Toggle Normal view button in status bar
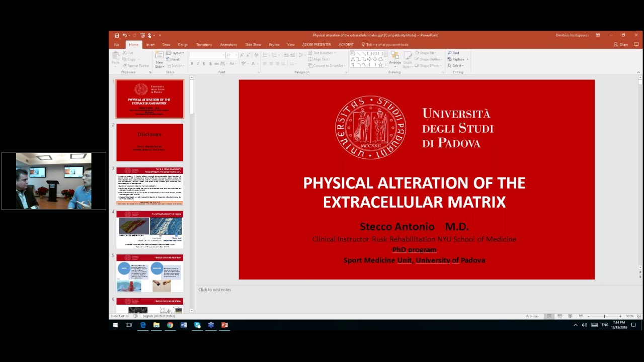Screen dimensions: 644x362 (549, 316)
